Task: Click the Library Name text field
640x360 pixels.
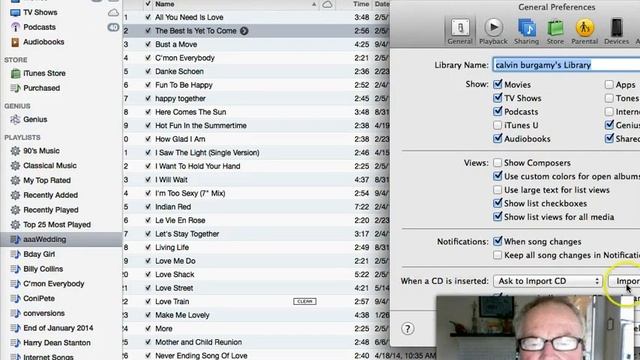Action: click(x=566, y=65)
